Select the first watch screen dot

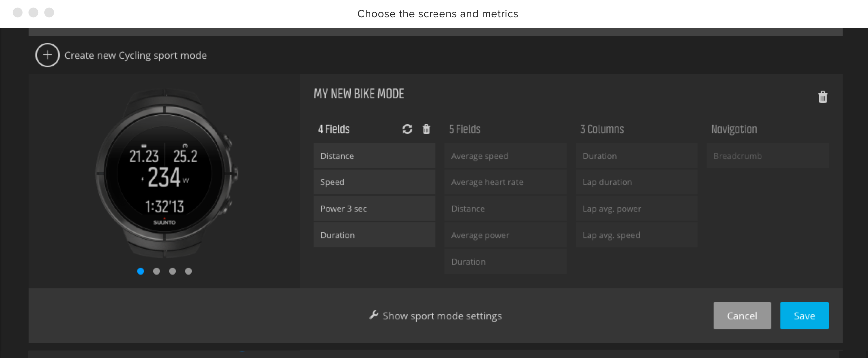tap(141, 271)
